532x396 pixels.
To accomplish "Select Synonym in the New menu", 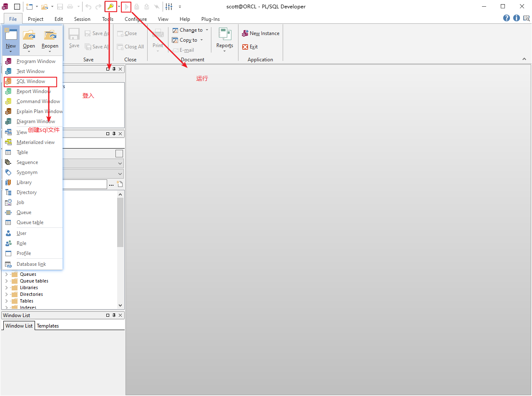I will [33, 172].
